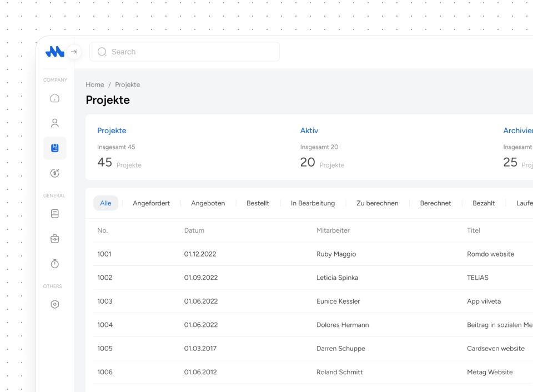Image resolution: width=533 pixels, height=392 pixels.
Task: Go to Home via breadcrumb link
Action: [x=95, y=84]
